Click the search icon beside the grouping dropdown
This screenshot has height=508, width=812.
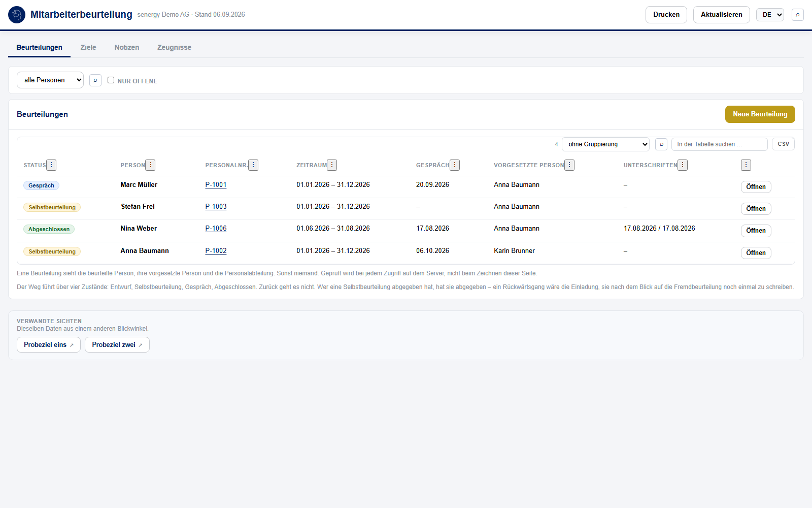(x=661, y=144)
